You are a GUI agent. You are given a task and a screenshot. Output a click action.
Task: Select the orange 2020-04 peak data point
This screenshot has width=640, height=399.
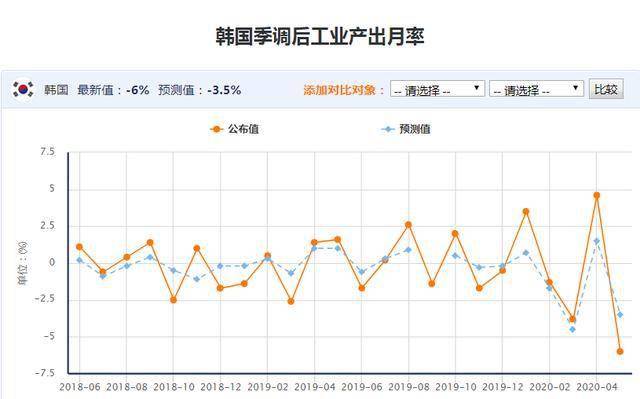click(597, 195)
